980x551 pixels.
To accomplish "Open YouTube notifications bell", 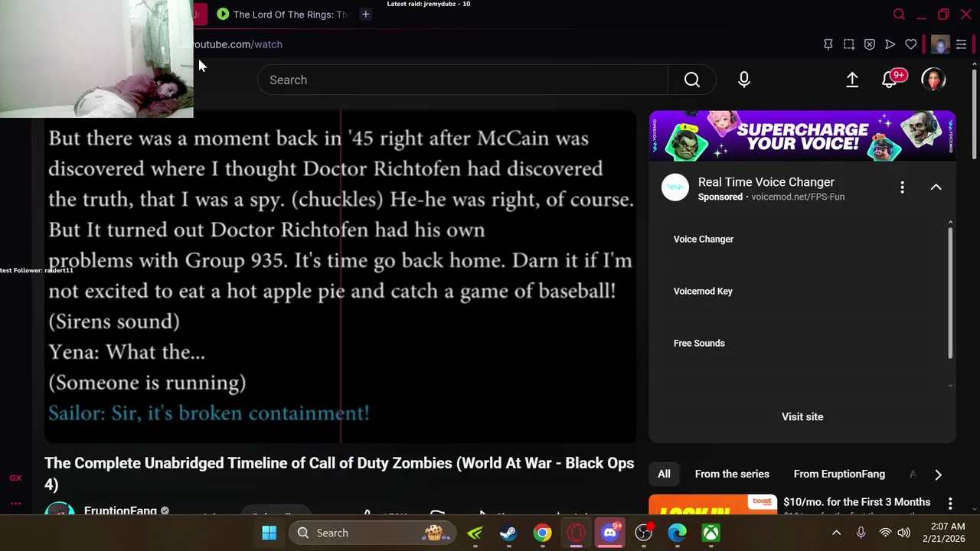I will 890,80.
